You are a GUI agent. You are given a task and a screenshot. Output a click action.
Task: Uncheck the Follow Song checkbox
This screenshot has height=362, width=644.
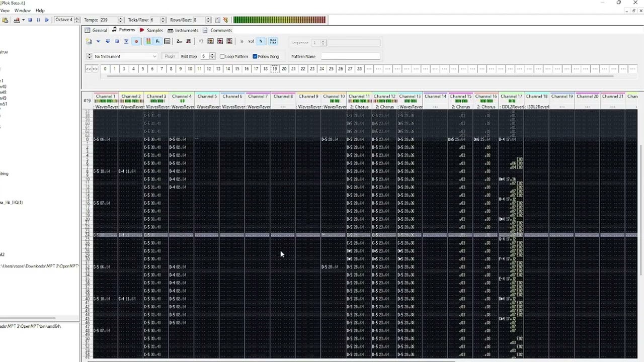tap(255, 56)
